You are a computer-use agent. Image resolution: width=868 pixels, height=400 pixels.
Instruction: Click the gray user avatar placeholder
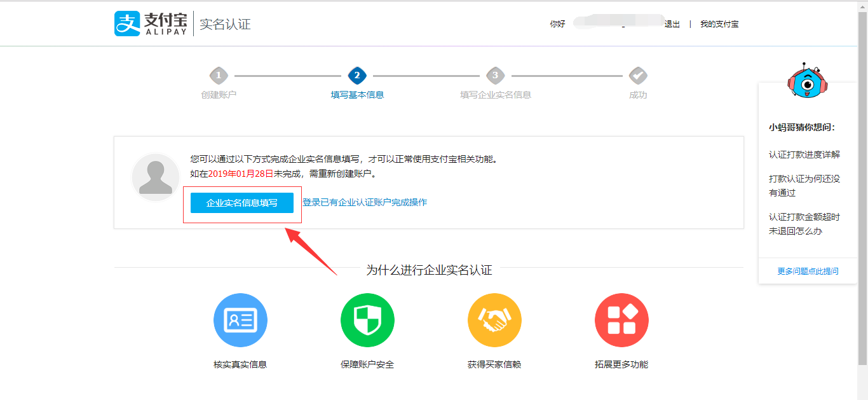point(156,177)
